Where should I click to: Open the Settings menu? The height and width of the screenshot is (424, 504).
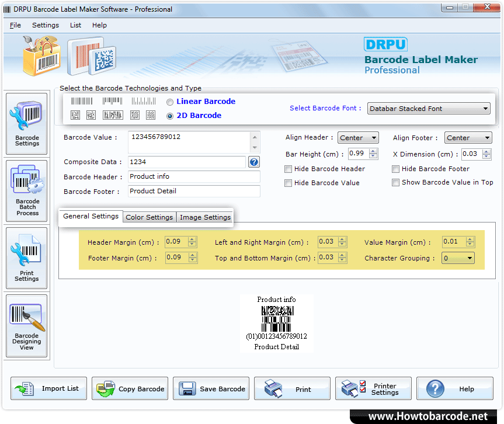(46, 25)
